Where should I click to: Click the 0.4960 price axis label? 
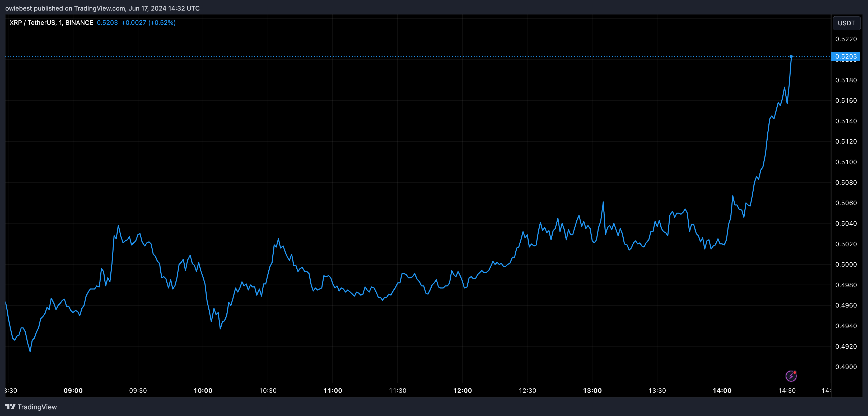(846, 305)
